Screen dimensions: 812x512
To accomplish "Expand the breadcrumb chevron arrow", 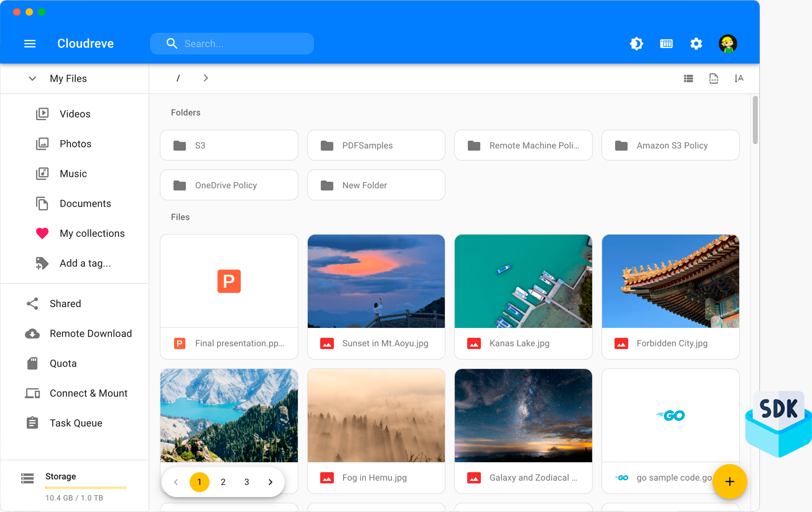I will tap(206, 78).
